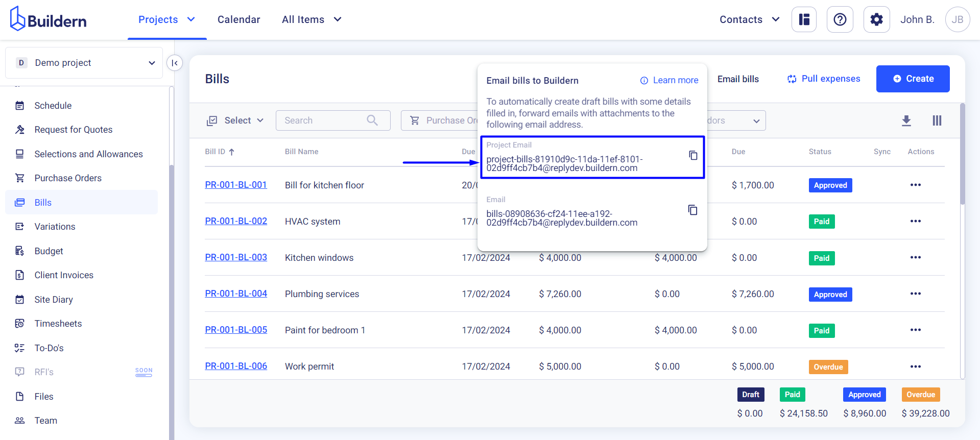
Task: Open the help question mark icon
Action: point(840,19)
